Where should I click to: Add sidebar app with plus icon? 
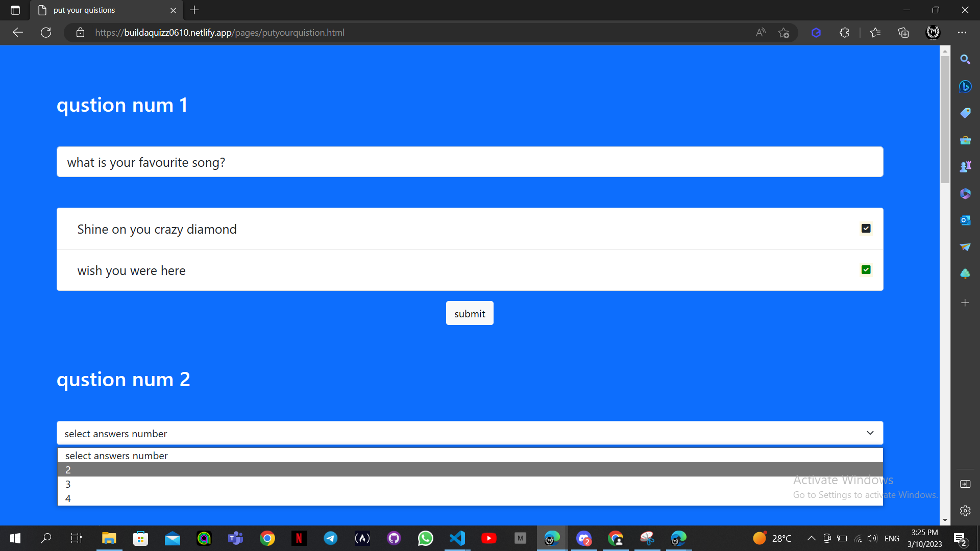point(965,303)
